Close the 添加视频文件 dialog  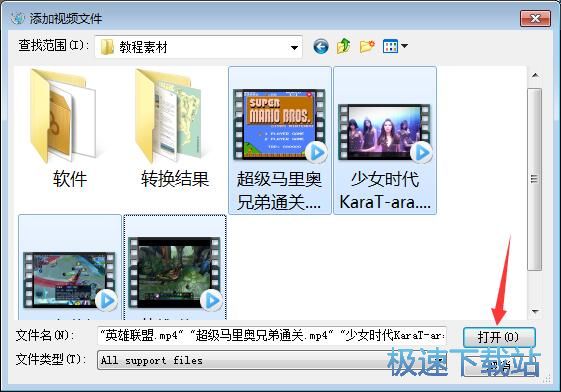pos(535,19)
